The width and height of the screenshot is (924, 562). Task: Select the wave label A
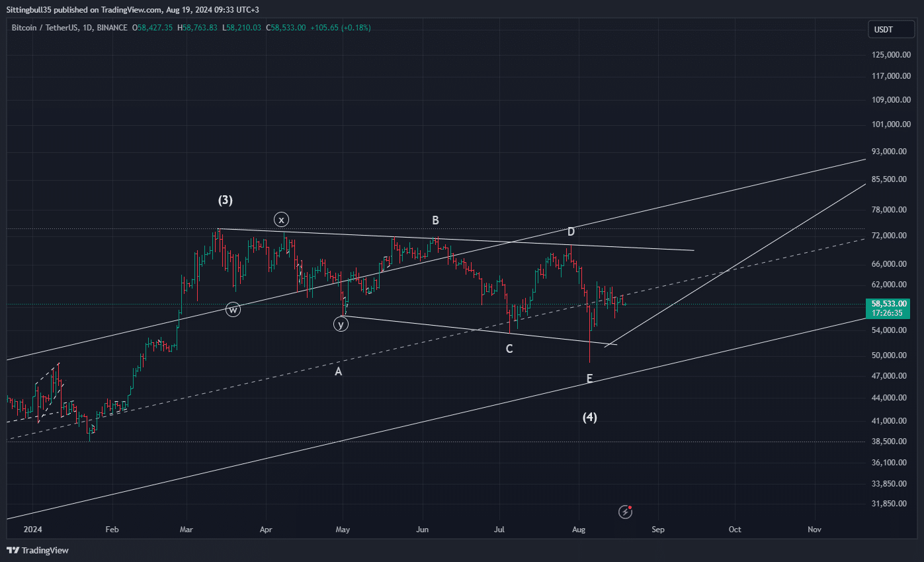click(x=338, y=372)
